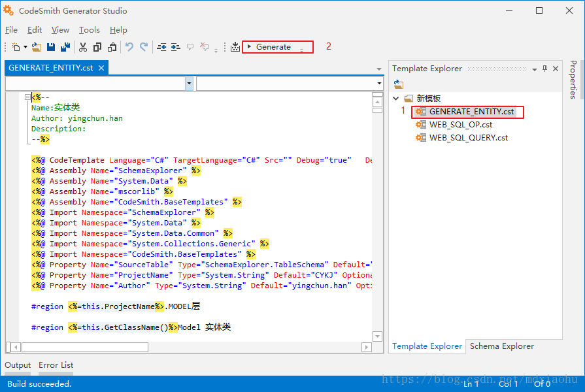Screen dimensions: 585x392
Task: Select WEB_SQL_OP.cst template
Action: coord(460,125)
